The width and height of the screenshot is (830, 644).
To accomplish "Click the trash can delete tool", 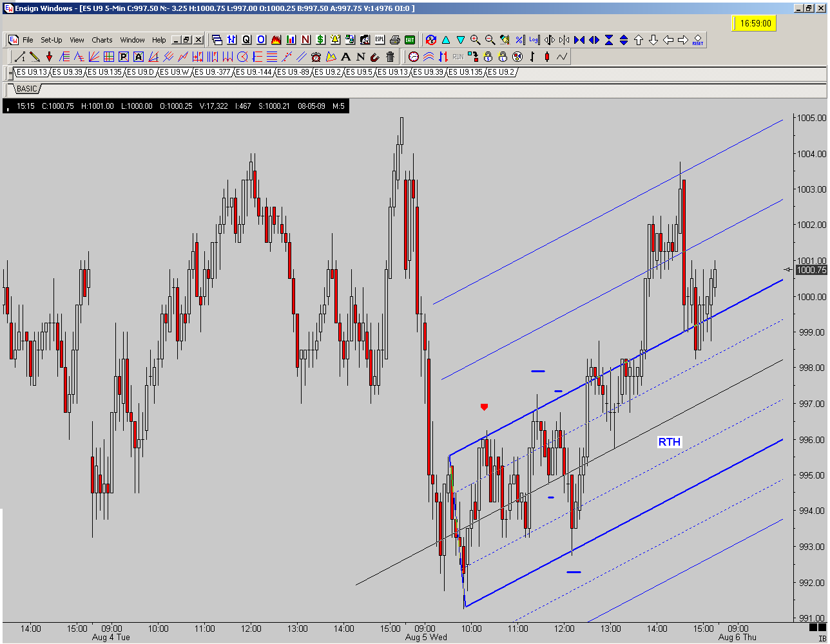I will (x=390, y=56).
